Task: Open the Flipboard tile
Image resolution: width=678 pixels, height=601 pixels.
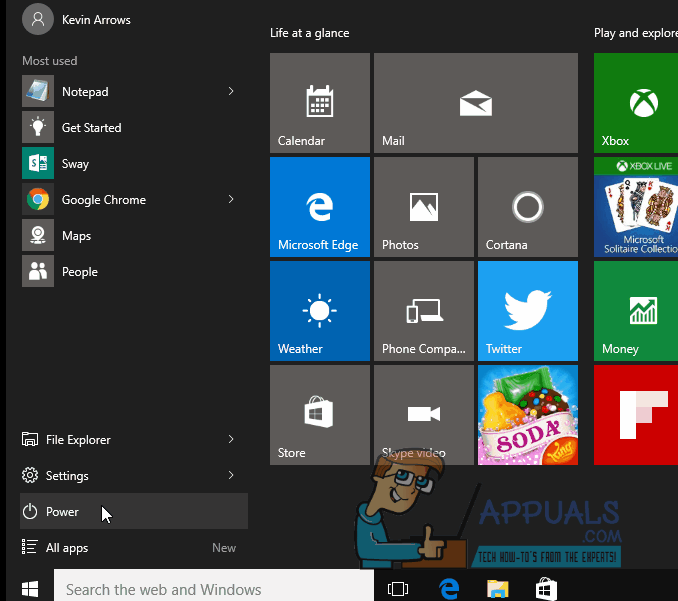Action: tap(636, 415)
